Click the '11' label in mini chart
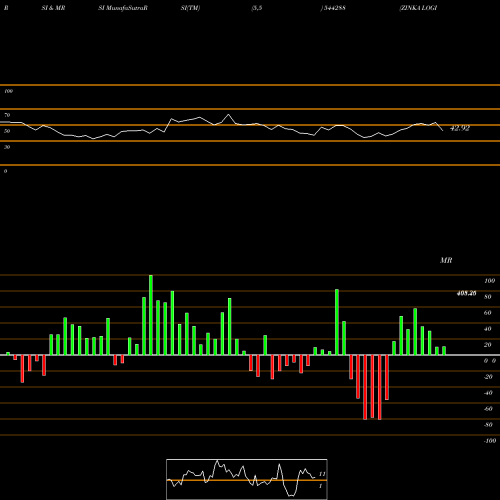500x500 pixels. pos(322,474)
